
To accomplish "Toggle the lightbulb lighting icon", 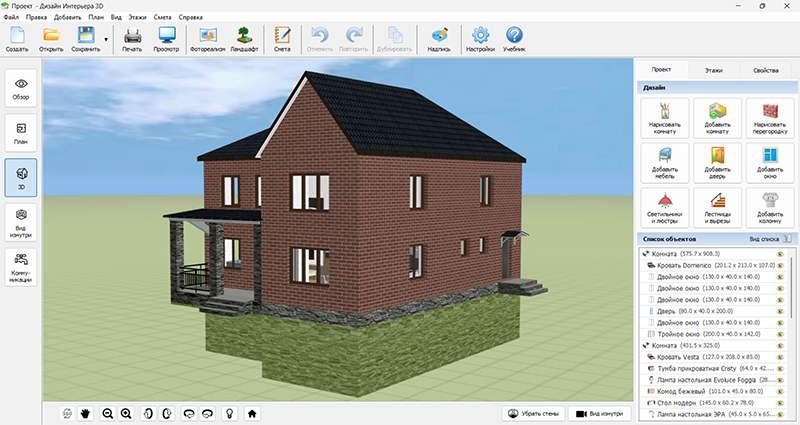I will 230,413.
